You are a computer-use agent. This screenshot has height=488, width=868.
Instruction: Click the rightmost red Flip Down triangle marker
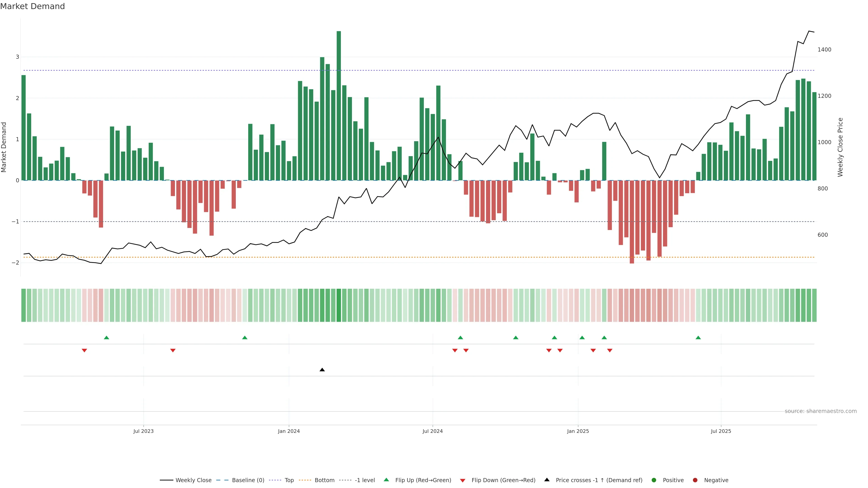[610, 351]
